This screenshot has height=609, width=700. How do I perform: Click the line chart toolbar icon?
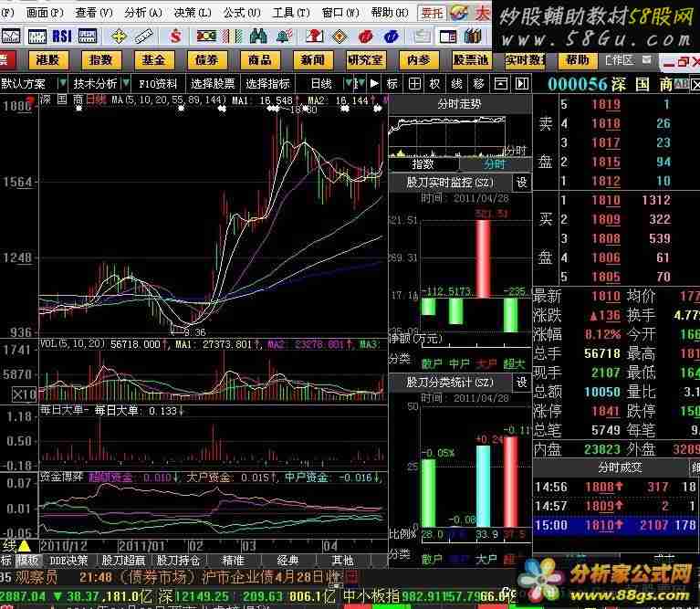pyautogui.click(x=11, y=37)
